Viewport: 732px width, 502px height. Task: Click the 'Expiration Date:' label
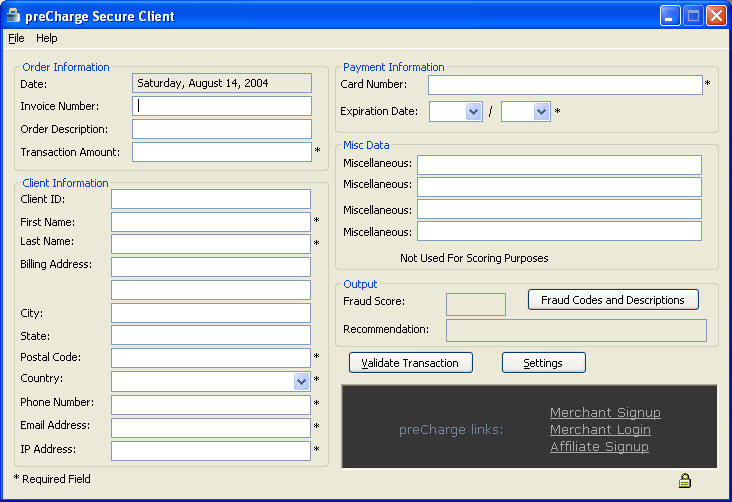pos(379,112)
